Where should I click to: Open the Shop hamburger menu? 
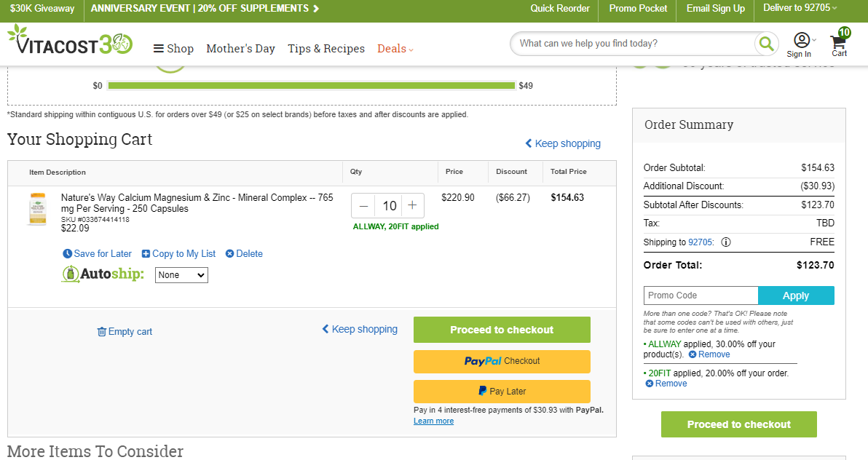(173, 49)
